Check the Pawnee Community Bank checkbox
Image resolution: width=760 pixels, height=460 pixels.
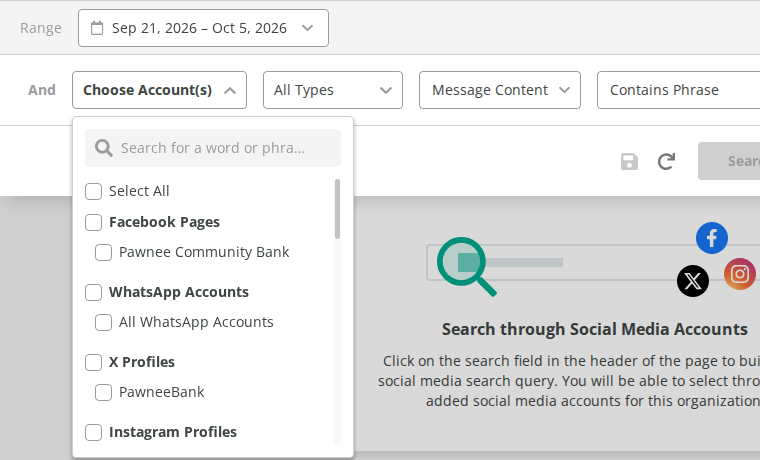pyautogui.click(x=103, y=252)
